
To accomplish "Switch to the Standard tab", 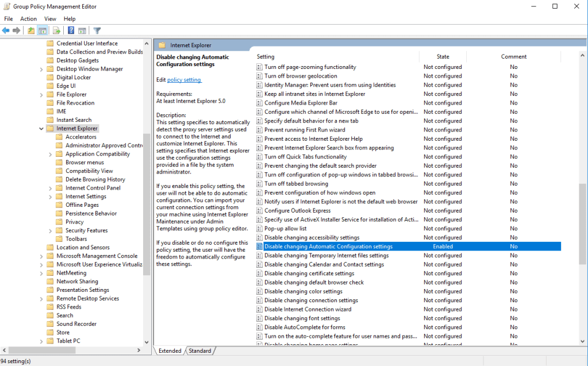I will point(199,350).
